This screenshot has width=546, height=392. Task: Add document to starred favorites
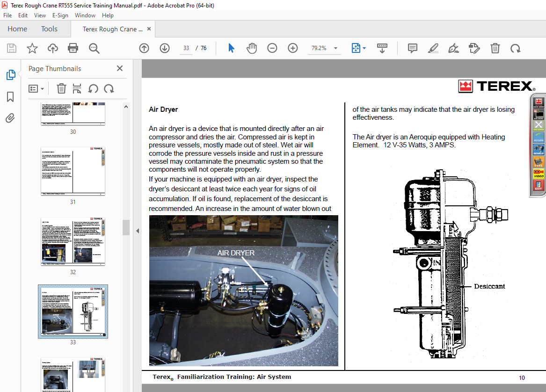pyautogui.click(x=32, y=48)
